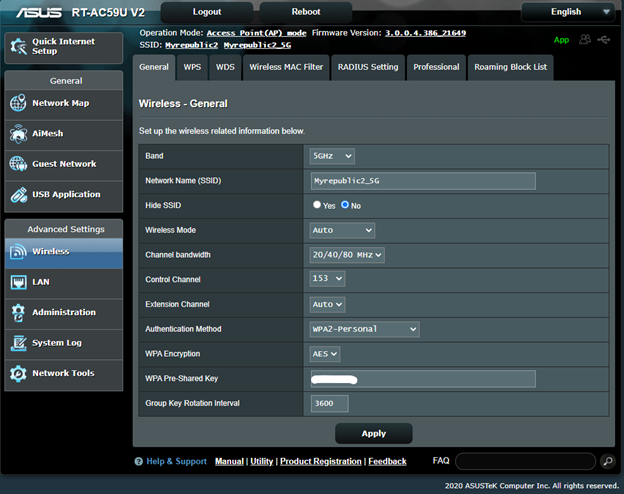The height and width of the screenshot is (494, 624).
Task: Open the Extension Channel dropdown
Action: click(327, 305)
